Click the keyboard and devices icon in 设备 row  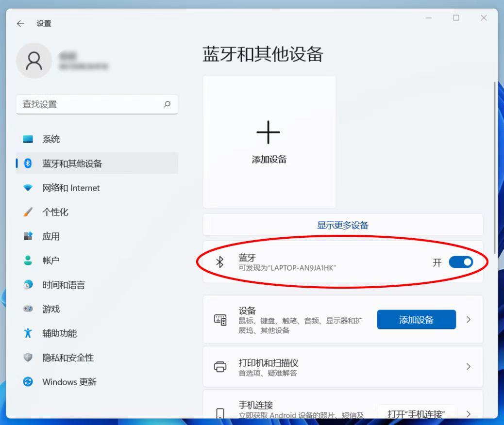220,320
